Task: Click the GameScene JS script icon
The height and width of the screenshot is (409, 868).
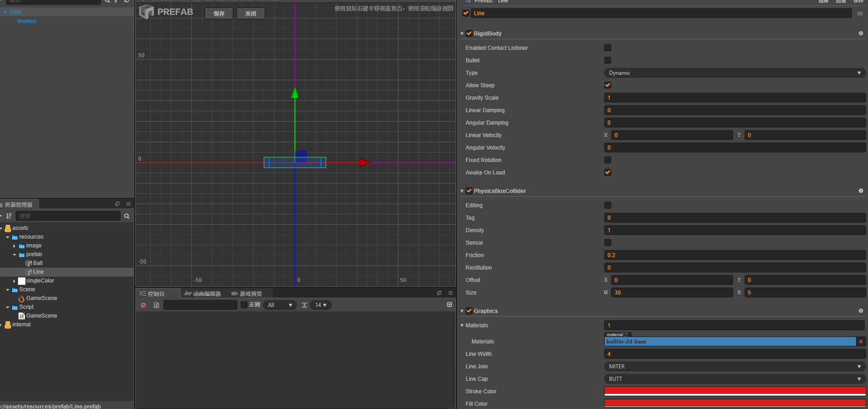Action: (x=22, y=316)
